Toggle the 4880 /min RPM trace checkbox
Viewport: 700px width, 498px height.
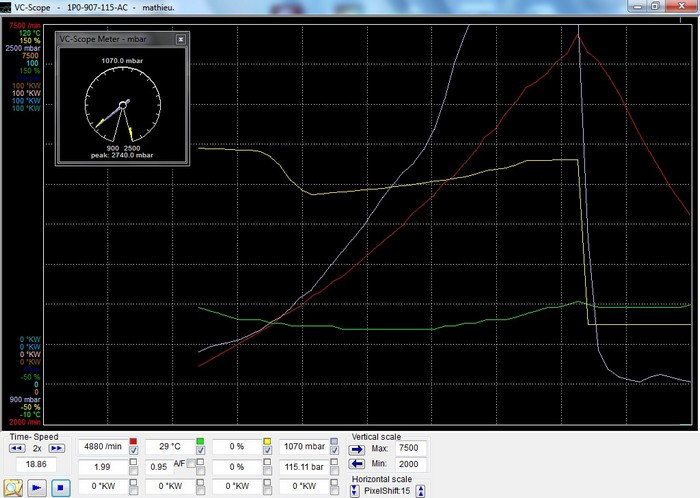[x=133, y=451]
